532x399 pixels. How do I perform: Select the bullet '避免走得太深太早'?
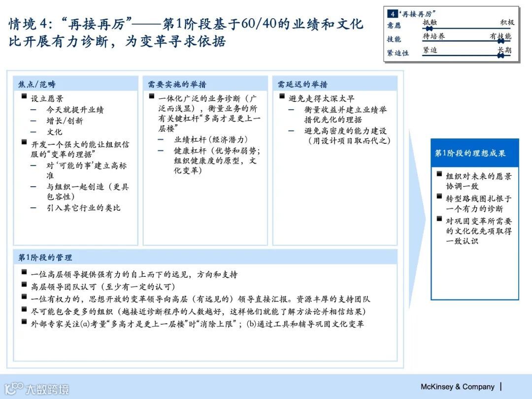pyautogui.click(x=321, y=99)
